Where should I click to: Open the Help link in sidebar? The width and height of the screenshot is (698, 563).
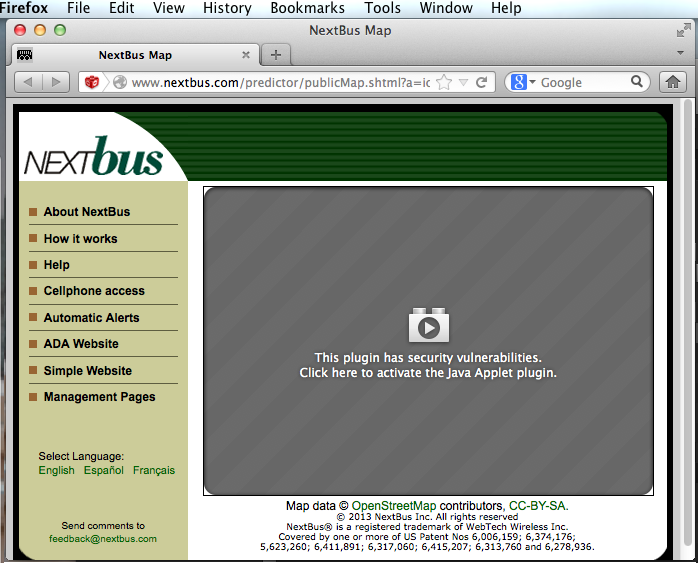tap(57, 265)
